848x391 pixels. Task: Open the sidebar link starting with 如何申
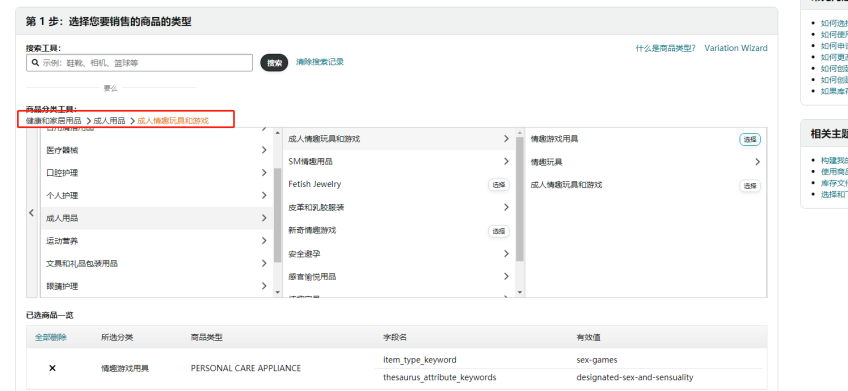tap(834, 45)
